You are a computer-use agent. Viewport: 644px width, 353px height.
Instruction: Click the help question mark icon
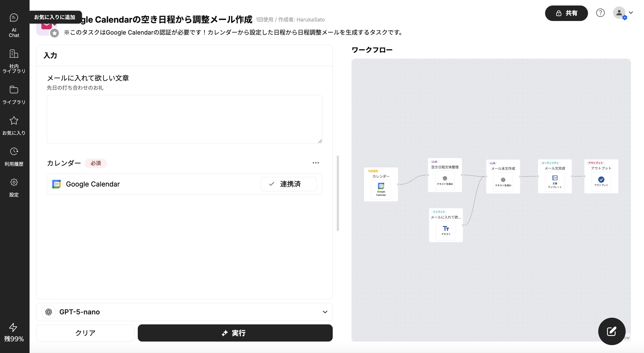tap(600, 13)
